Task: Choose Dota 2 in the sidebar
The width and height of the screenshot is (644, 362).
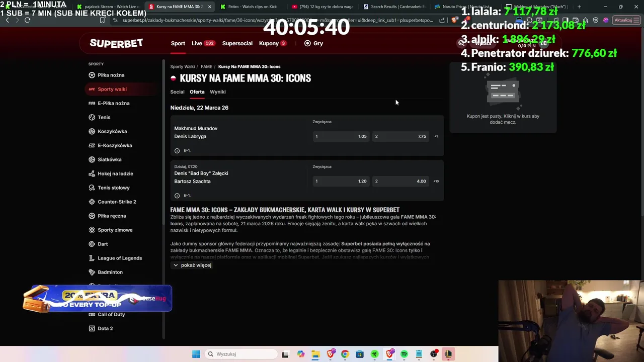Action: click(x=101, y=328)
